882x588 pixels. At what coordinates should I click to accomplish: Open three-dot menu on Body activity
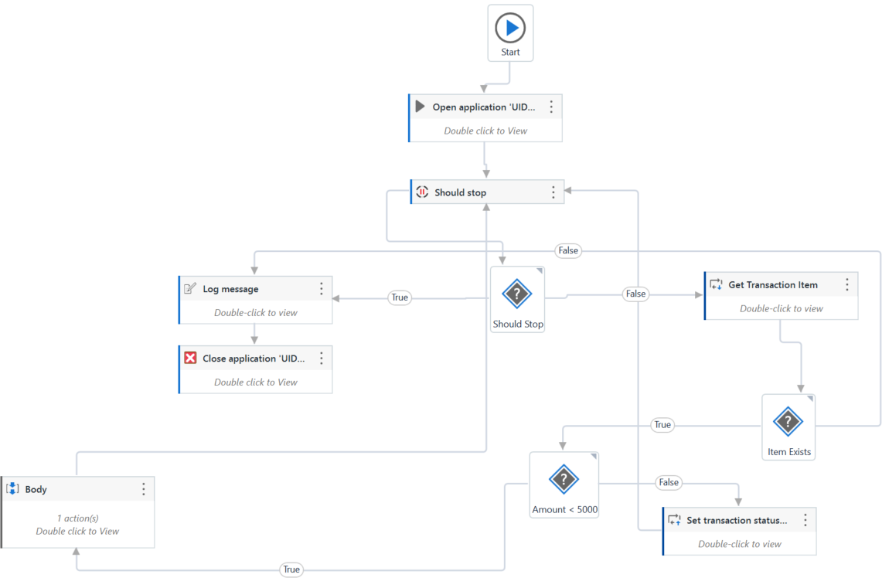pos(143,489)
